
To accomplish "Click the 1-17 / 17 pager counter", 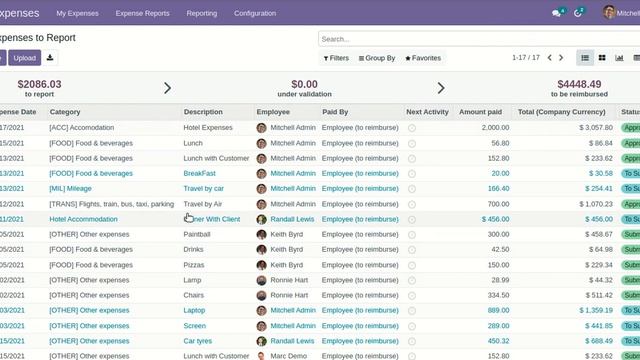I will point(526,58).
